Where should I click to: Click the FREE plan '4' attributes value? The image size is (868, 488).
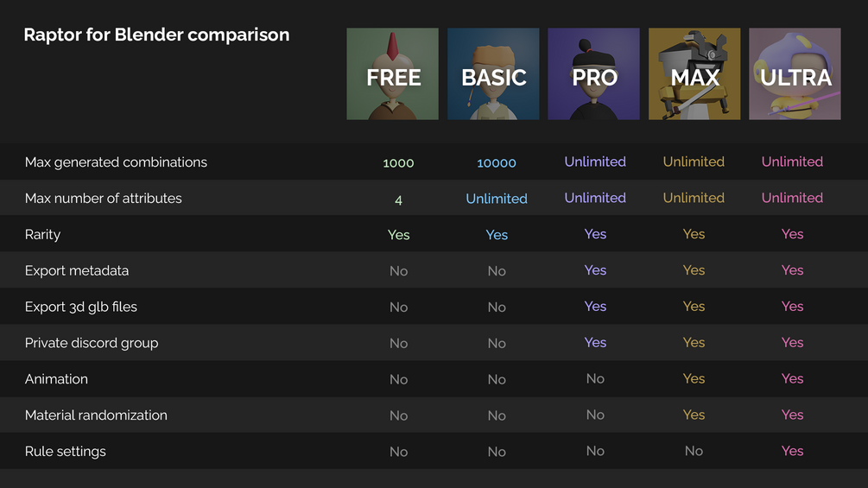(x=398, y=200)
